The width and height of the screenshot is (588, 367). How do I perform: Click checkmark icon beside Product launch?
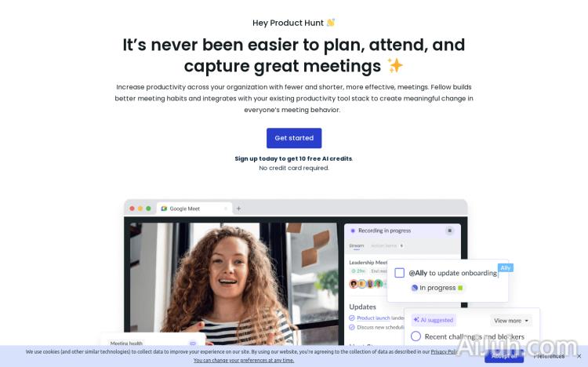pyautogui.click(x=352, y=318)
